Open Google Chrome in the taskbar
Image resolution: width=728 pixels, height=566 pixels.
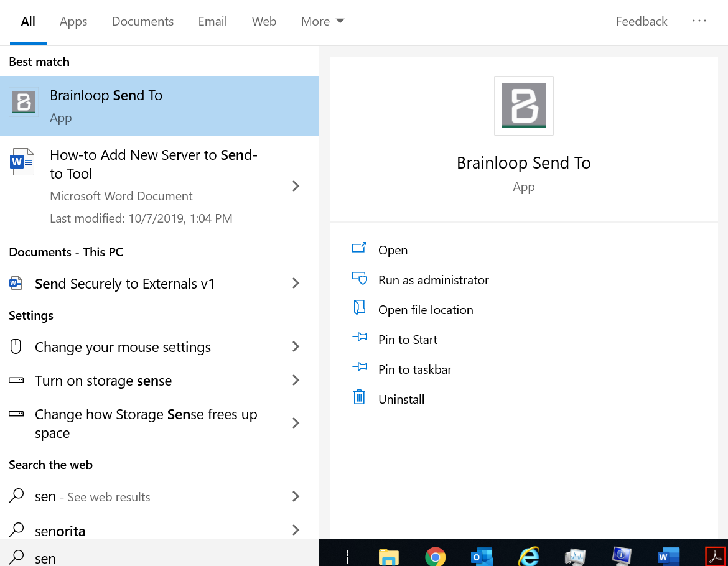(x=435, y=556)
